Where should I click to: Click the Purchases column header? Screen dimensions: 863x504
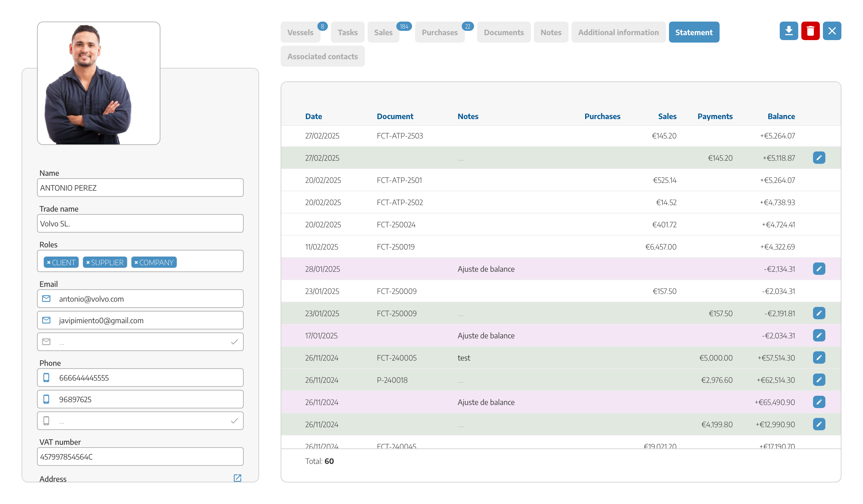point(602,116)
